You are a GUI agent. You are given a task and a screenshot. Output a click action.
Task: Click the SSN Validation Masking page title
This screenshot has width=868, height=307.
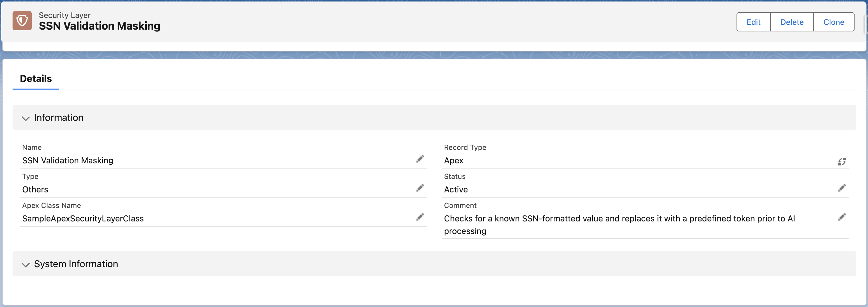tap(99, 26)
